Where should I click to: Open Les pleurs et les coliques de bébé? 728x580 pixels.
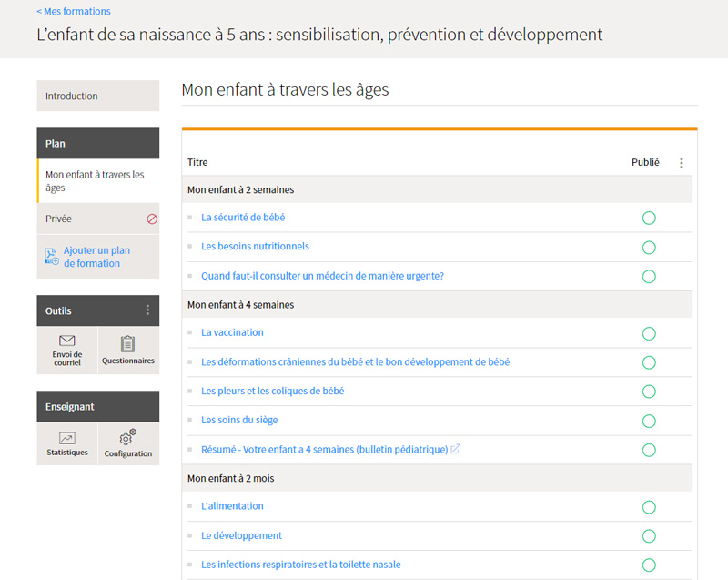point(272,392)
